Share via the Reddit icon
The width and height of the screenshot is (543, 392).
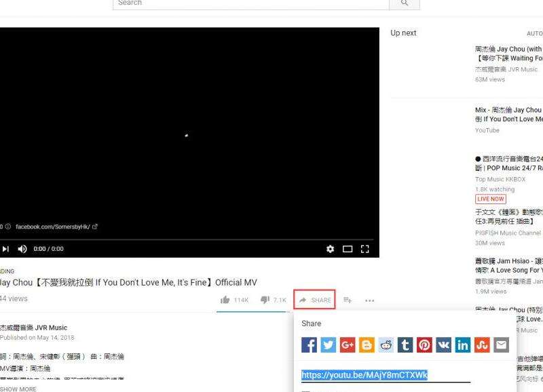[x=386, y=345]
